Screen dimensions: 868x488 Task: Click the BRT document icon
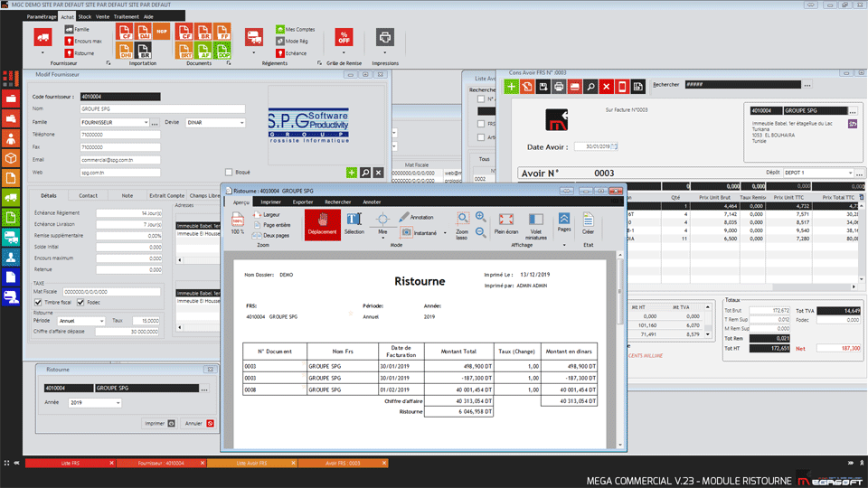(x=184, y=51)
